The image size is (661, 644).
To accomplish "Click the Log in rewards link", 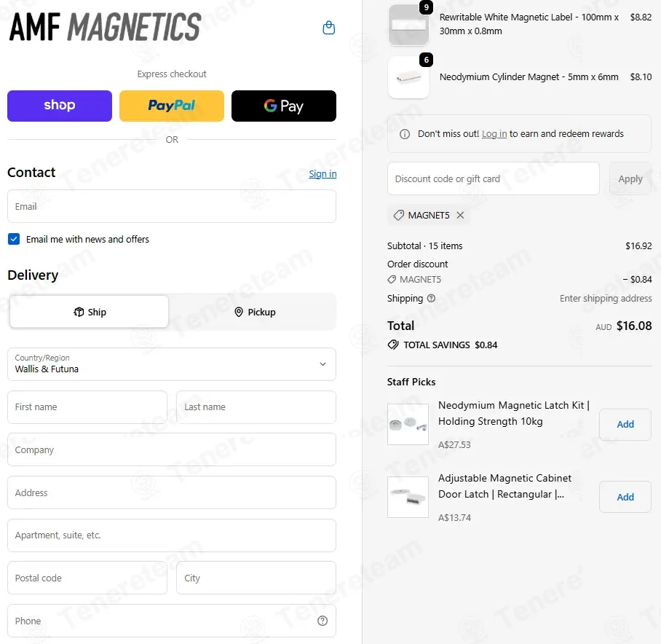I will (x=494, y=134).
